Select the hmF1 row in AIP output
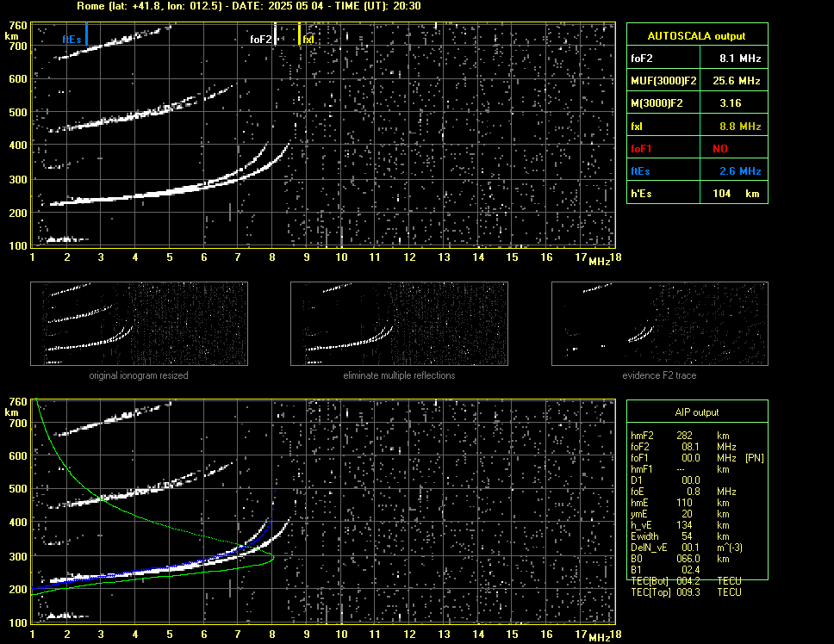This screenshot has height=644, width=834. tap(680, 469)
